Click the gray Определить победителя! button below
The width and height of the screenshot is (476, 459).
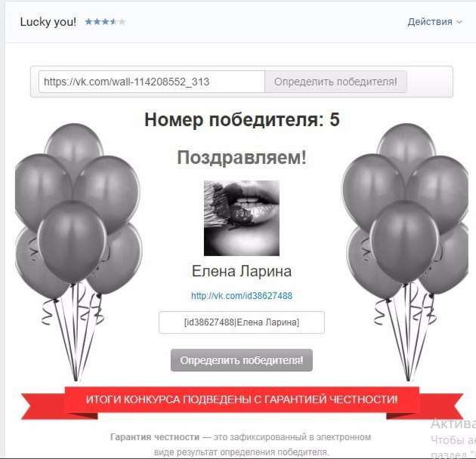click(x=242, y=360)
